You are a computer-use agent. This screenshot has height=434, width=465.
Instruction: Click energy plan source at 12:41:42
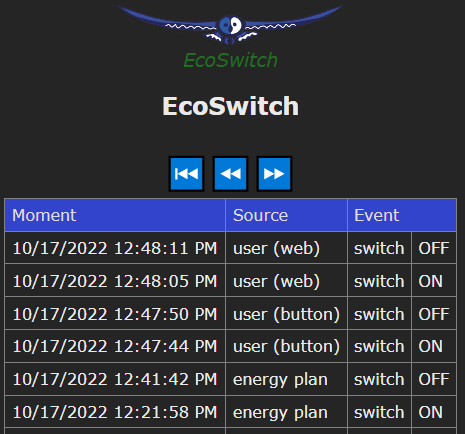coord(286,379)
